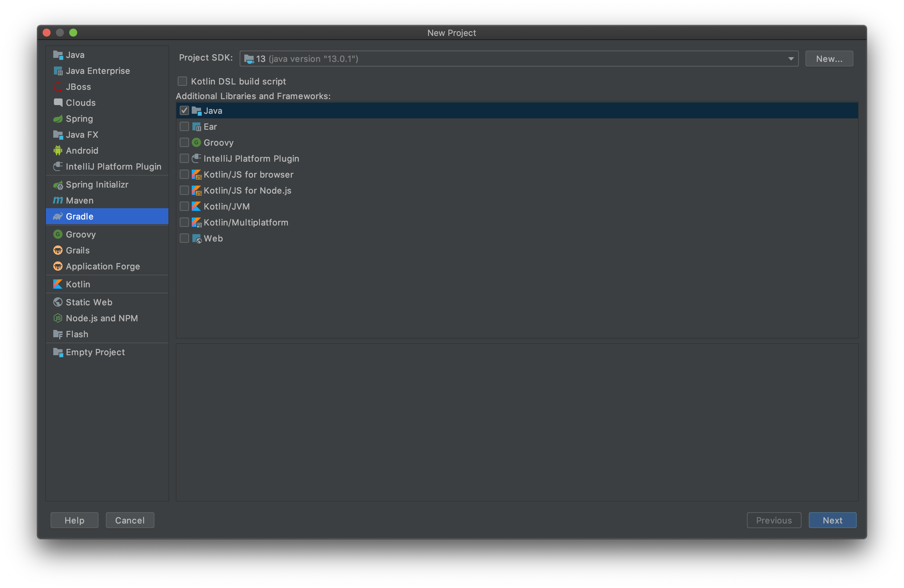The image size is (904, 588).
Task: Open the Project SDK dropdown arrow
Action: click(791, 59)
